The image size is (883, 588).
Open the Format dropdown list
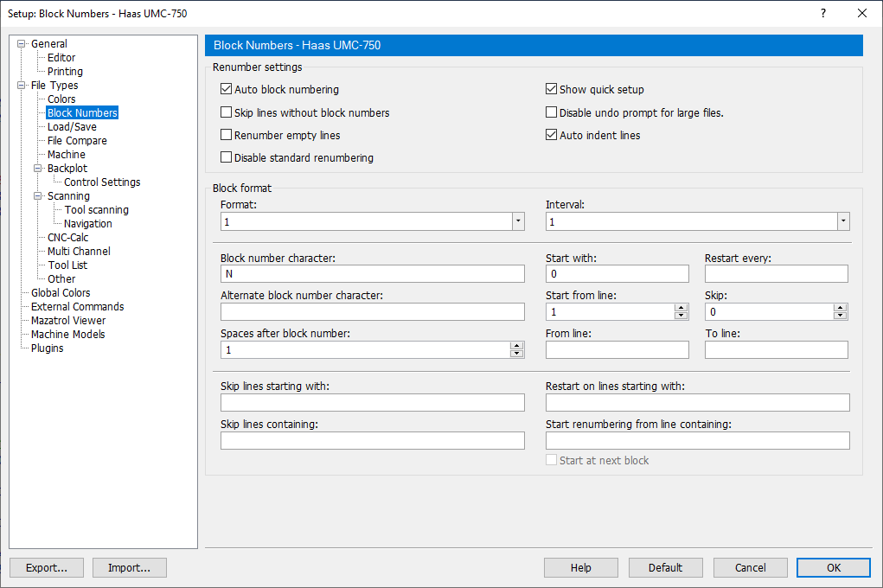(x=517, y=221)
